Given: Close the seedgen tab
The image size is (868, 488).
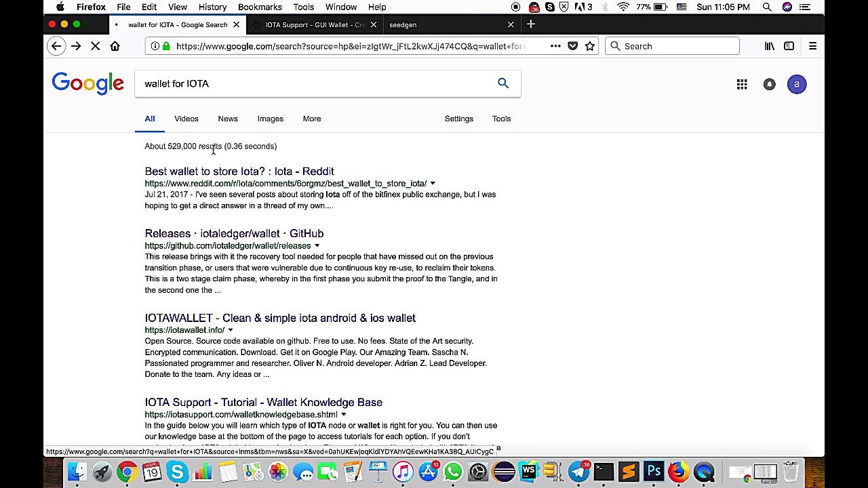Looking at the screenshot, I should (x=511, y=24).
